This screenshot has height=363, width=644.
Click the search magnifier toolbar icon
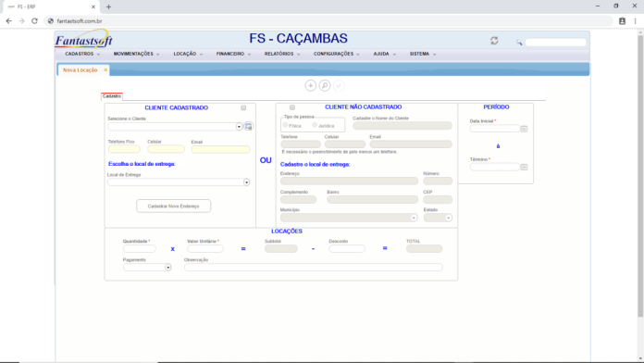(325, 85)
